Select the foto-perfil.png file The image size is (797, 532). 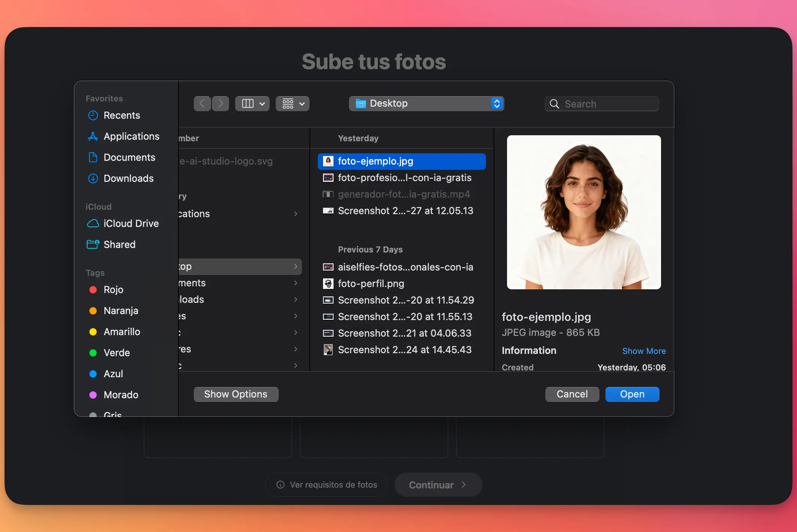pyautogui.click(x=371, y=284)
